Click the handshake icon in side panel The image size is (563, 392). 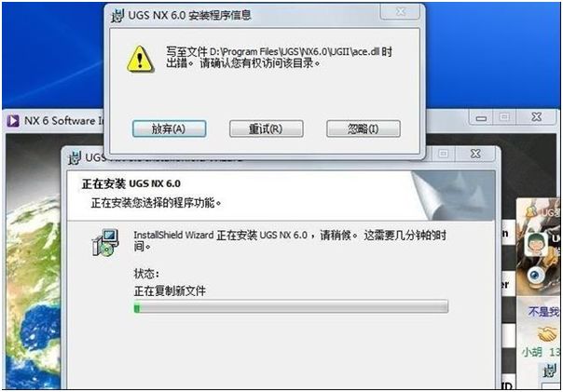pos(547,334)
